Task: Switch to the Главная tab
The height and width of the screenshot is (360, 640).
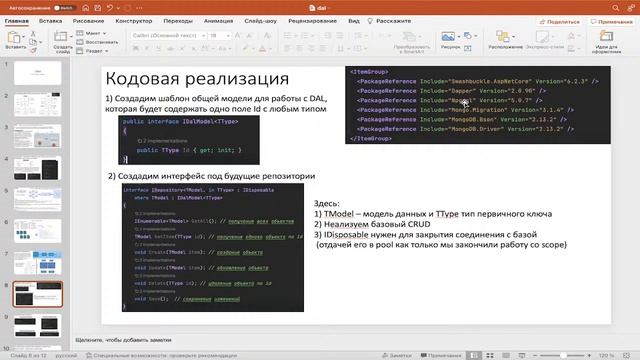Action: (17, 21)
